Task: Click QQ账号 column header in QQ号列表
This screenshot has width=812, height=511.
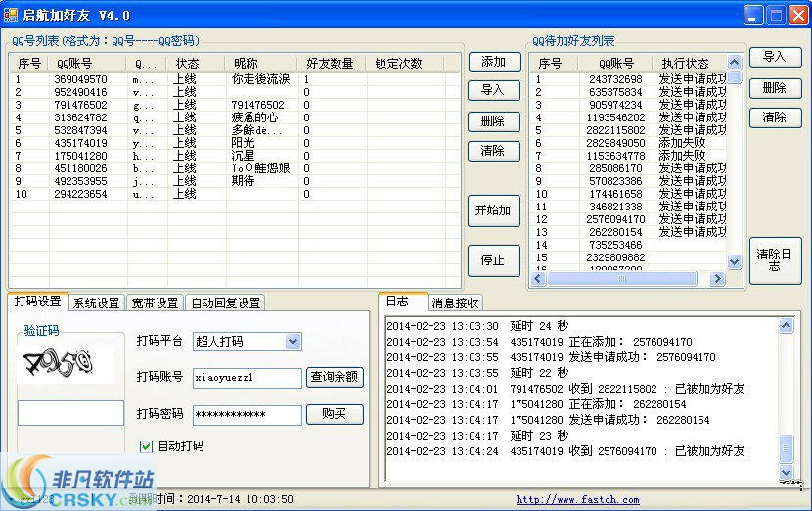Action: coord(87,64)
